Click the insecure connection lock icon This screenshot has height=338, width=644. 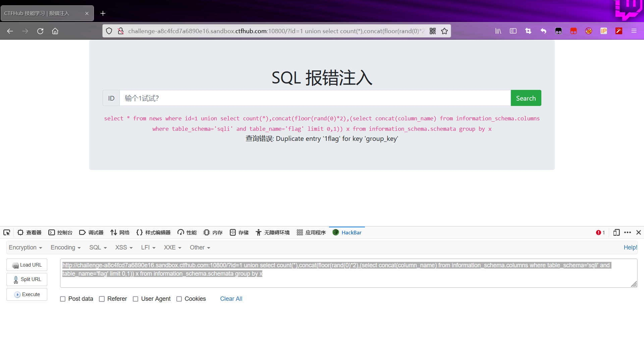coord(121,31)
